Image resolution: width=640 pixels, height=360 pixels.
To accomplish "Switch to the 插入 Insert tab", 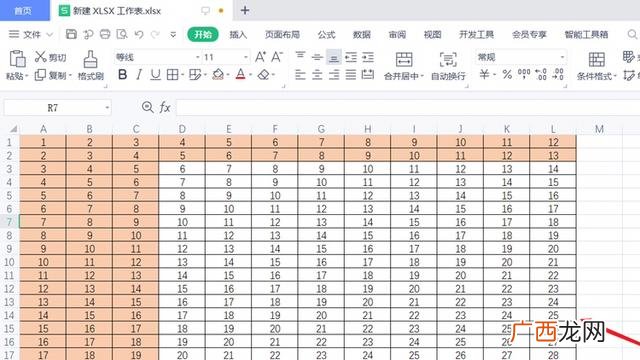I will point(238,35).
